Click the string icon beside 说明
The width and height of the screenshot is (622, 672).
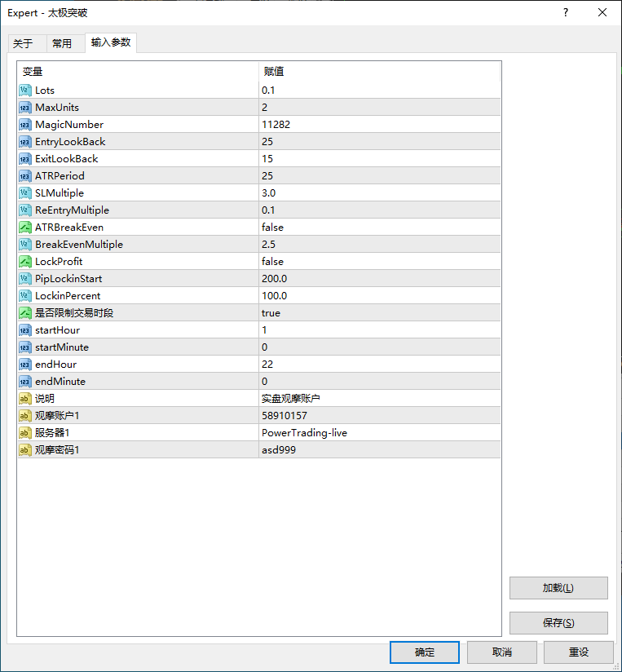pyautogui.click(x=24, y=399)
